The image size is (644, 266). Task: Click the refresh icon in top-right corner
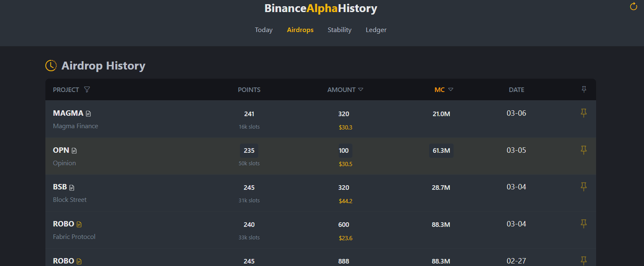click(x=633, y=6)
